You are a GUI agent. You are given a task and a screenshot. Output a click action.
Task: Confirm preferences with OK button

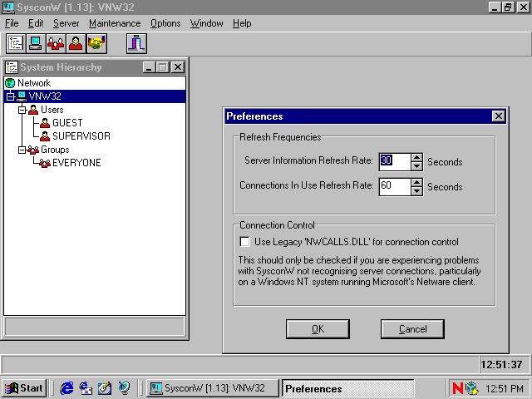click(x=318, y=329)
